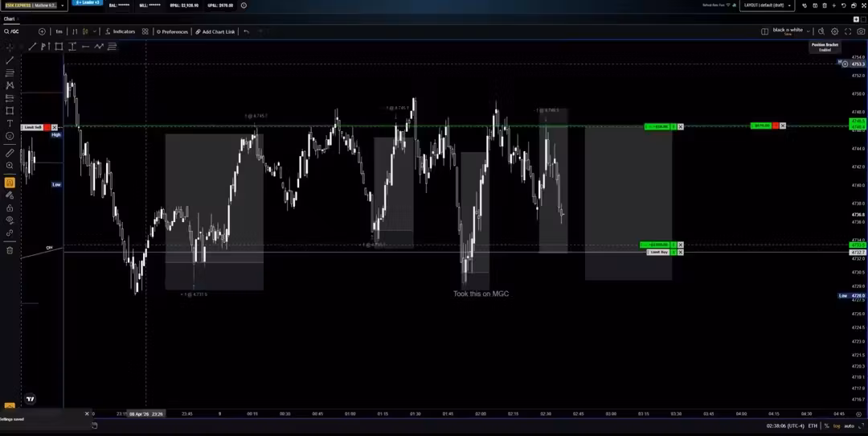Viewport: 868px width, 436px height.
Task: Open the LAYOUT default (draft) dropdown
Action: coord(767,6)
